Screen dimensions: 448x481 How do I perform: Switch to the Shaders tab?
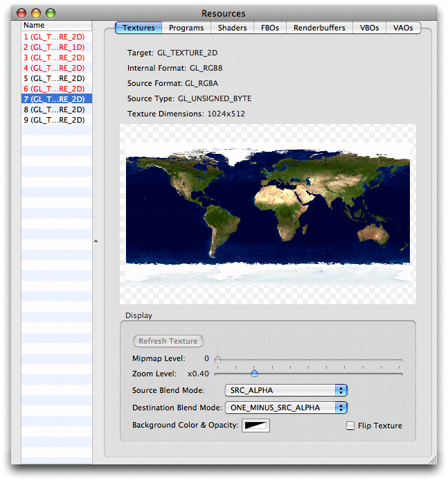pyautogui.click(x=232, y=28)
